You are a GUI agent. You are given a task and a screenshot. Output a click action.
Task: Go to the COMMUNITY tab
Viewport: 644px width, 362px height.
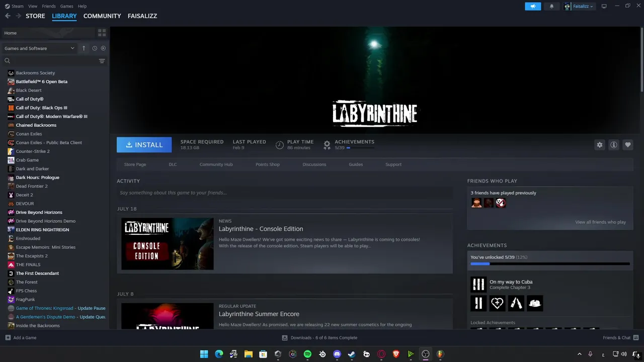(102, 16)
